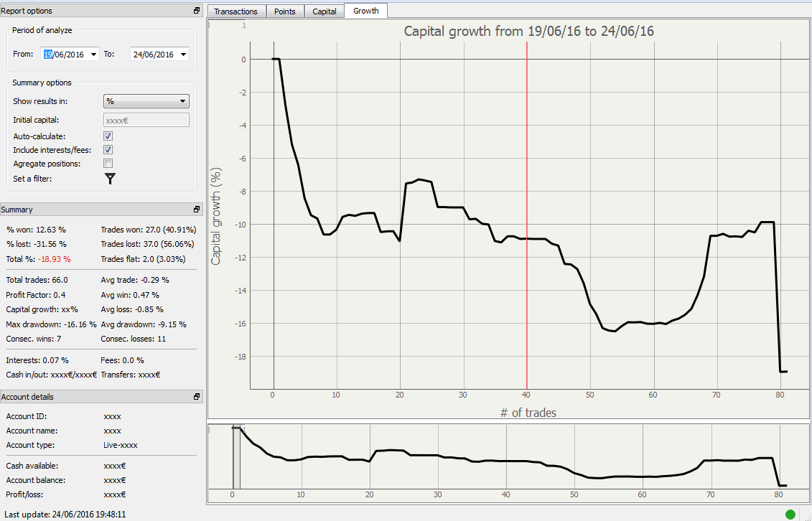Click the filter funnel icon
The image size is (812, 521).
[110, 179]
